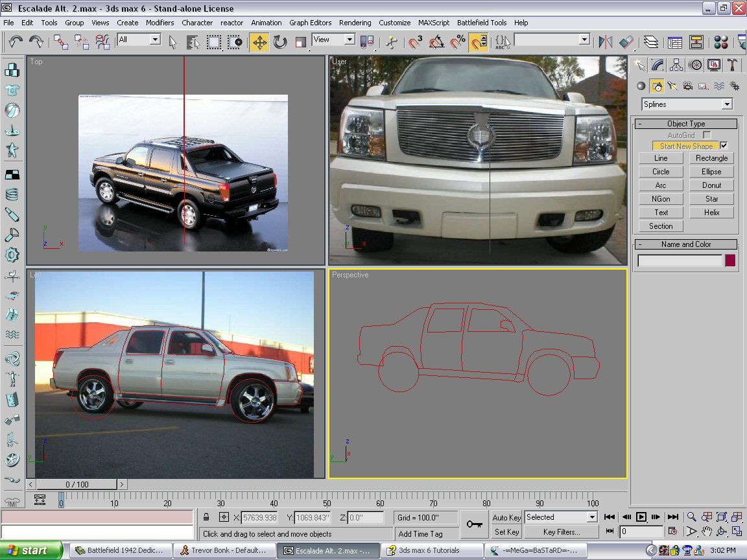This screenshot has height=560, width=747.
Task: Switch to Battlefield 1942 Dedicated taskbar window
Action: (x=120, y=550)
